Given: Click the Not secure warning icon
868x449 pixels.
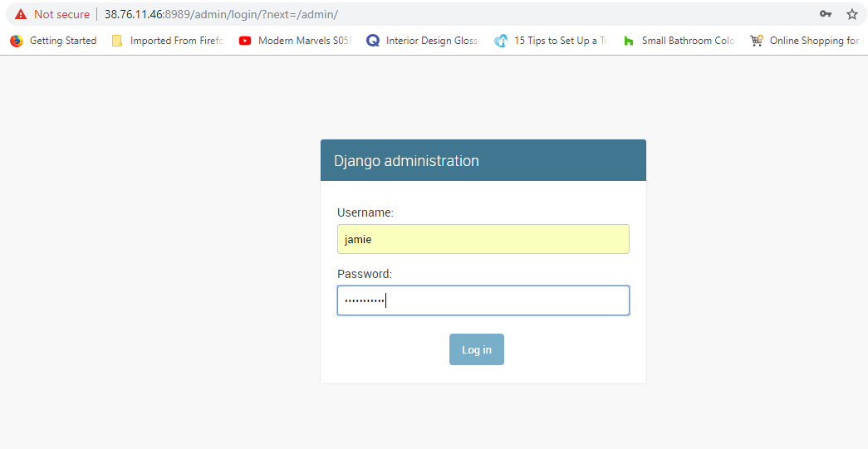Looking at the screenshot, I should tap(21, 14).
